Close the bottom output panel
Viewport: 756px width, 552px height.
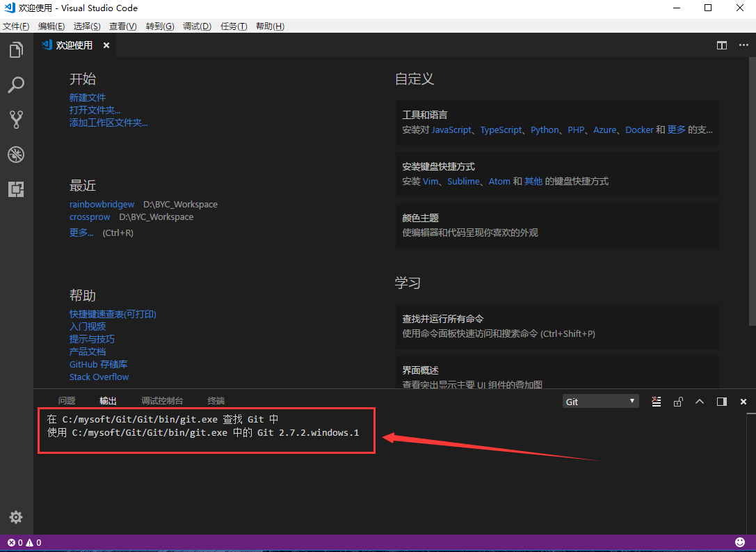[743, 402]
